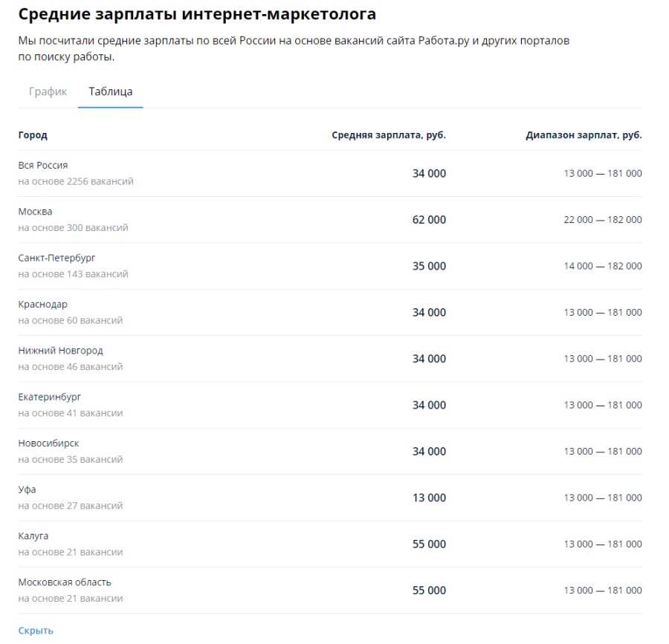The height and width of the screenshot is (644, 669).
Task: Select the Калуга city name
Action: [x=33, y=536]
